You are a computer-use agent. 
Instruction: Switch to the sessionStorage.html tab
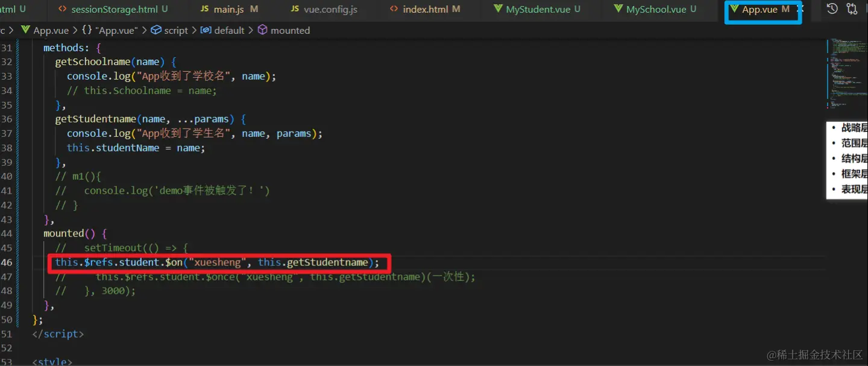click(x=113, y=9)
